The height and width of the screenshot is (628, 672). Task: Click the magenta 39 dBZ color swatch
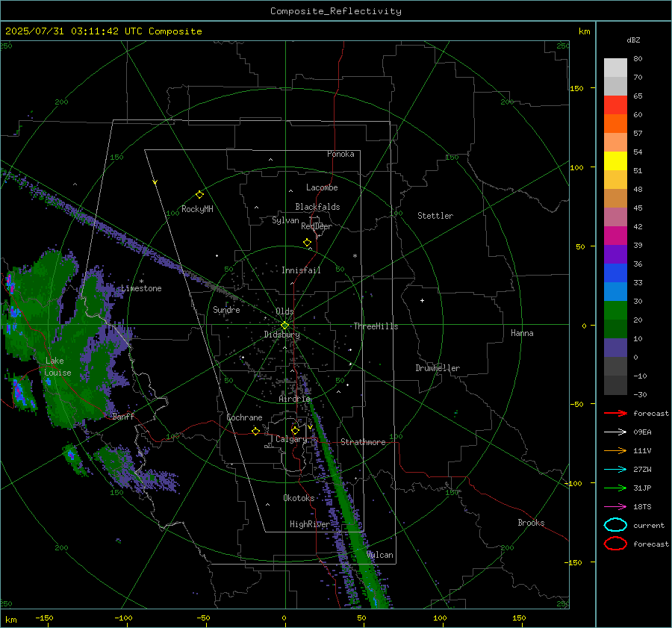click(615, 236)
